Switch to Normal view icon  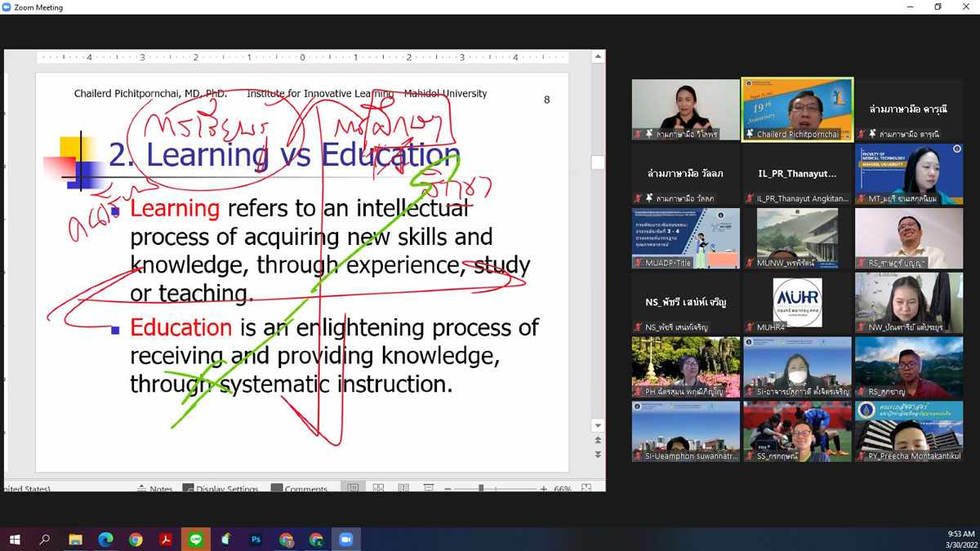tap(353, 488)
